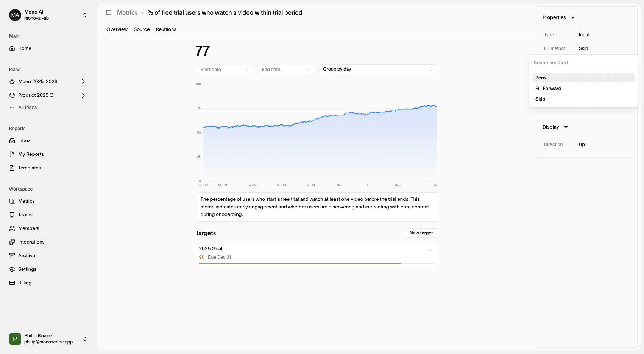Viewport: 644px width, 354px height.
Task: Go to Metrics in Workspace
Action: point(26,201)
